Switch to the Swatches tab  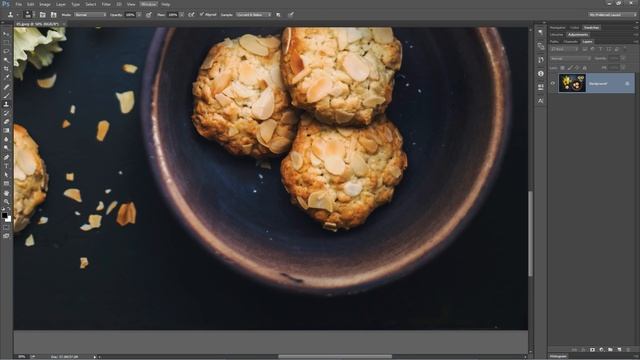click(x=591, y=28)
